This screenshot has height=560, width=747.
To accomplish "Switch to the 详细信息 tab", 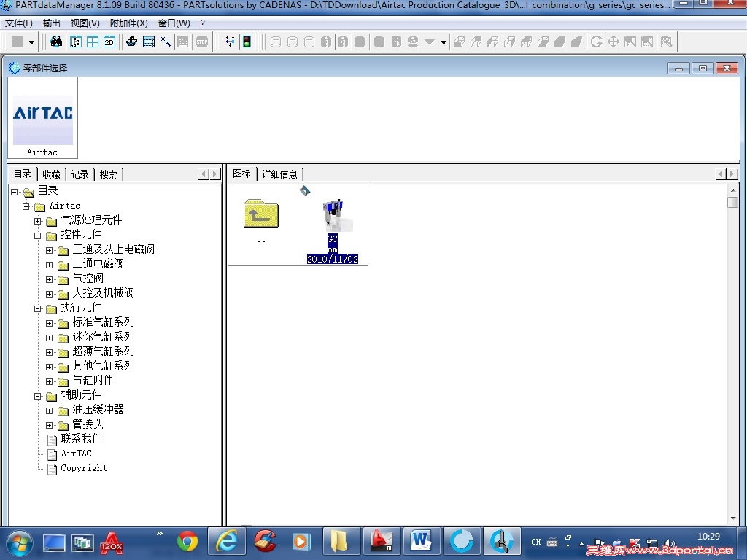I will click(279, 174).
